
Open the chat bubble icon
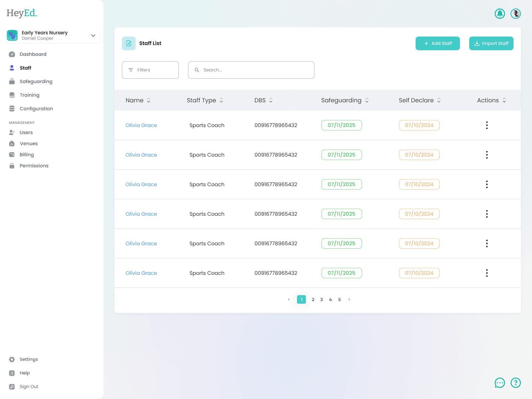(499, 383)
